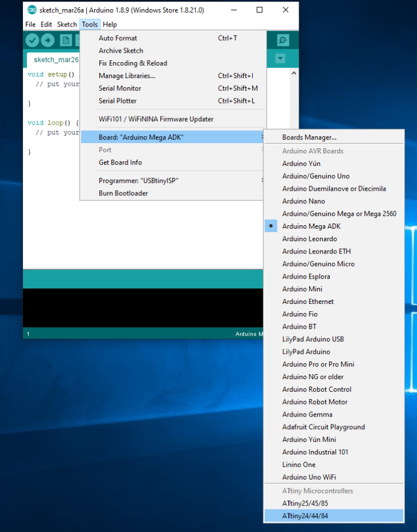
Task: Click the black console output area
Action: tap(143, 308)
